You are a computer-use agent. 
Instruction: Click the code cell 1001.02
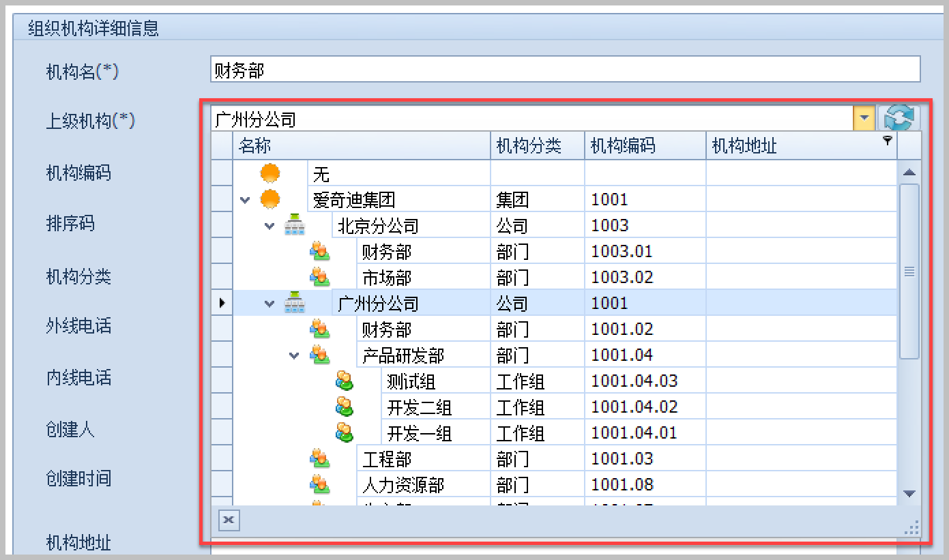point(645,329)
